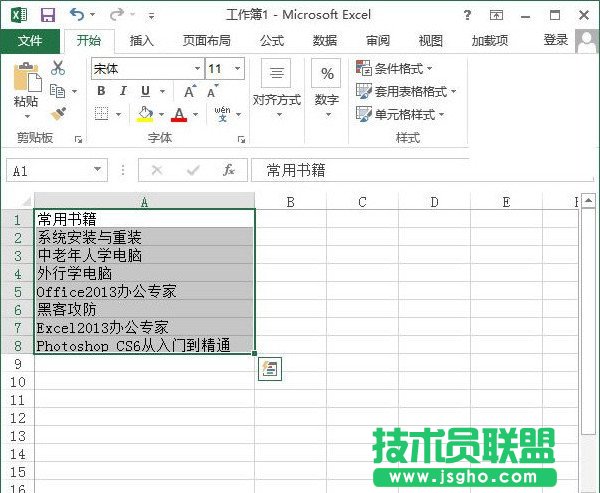The width and height of the screenshot is (600, 493).
Task: Show phonetic guide wén icon
Action: [x=222, y=114]
